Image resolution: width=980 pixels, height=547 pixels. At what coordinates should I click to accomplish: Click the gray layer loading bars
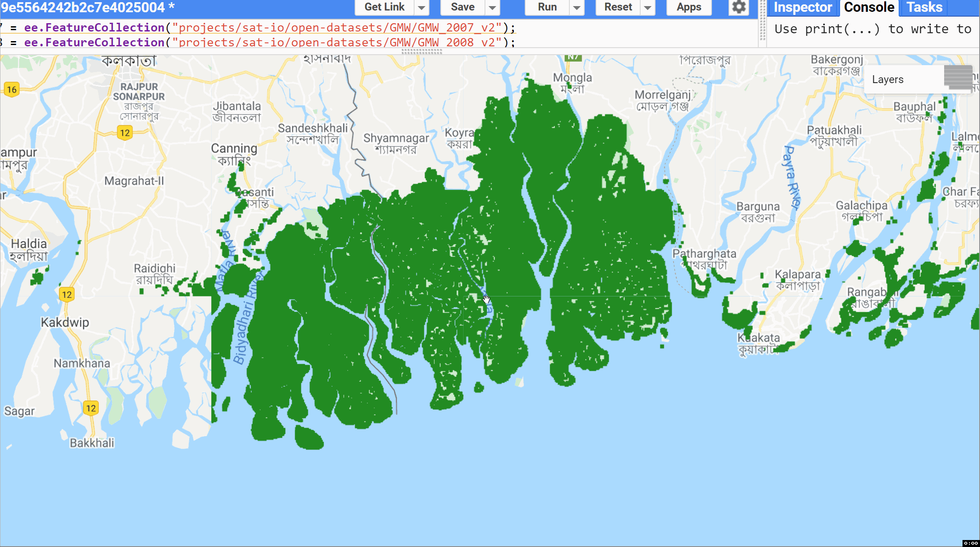point(958,77)
